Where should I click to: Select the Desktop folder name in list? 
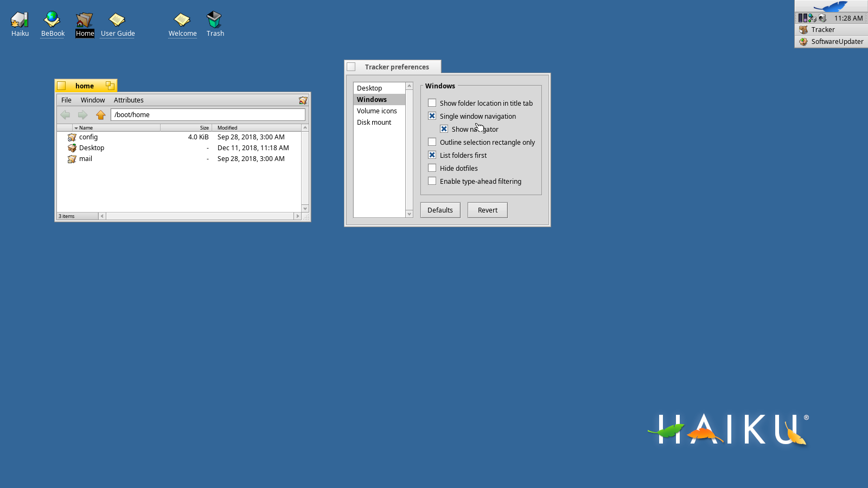coord(92,148)
